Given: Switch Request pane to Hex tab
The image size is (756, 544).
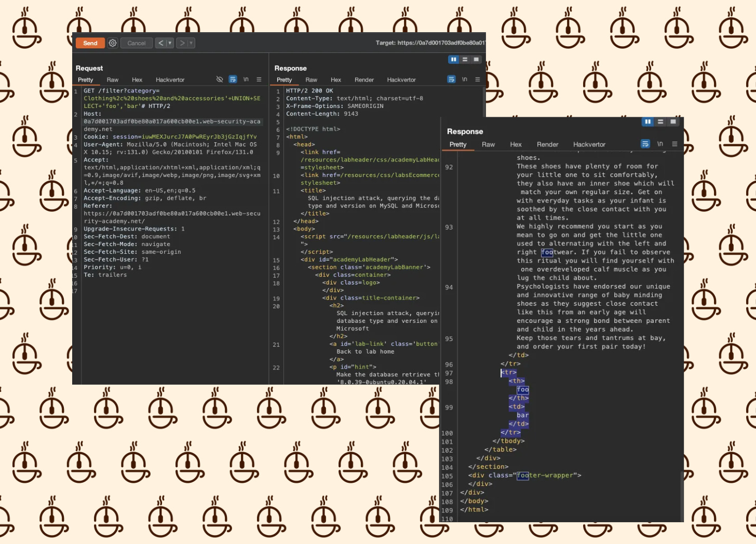Looking at the screenshot, I should [x=137, y=80].
